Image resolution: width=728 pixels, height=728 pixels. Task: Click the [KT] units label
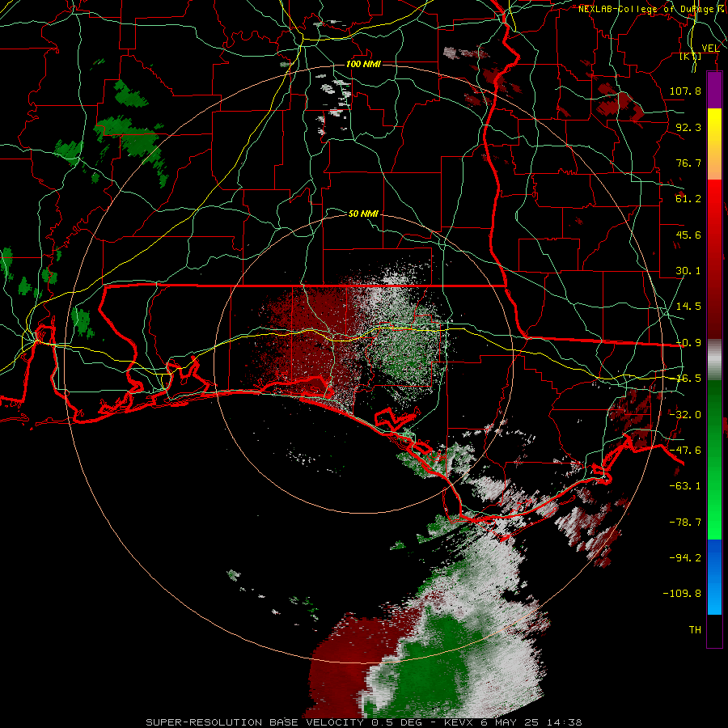coord(691,56)
